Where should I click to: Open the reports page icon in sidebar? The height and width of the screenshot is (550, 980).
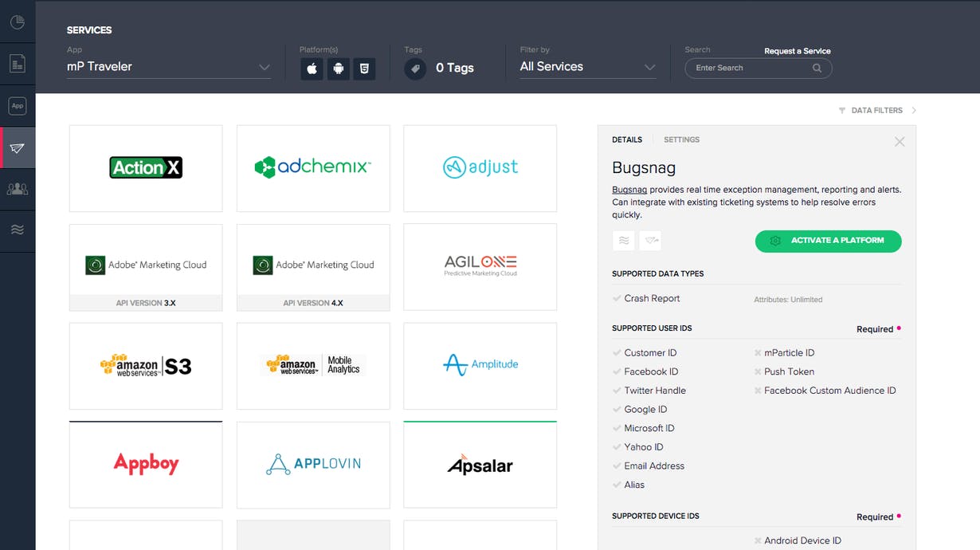[x=18, y=64]
